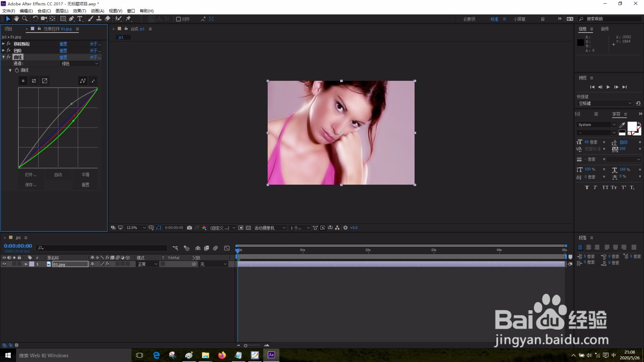Select the Eraser tool
644x362 pixels.
click(x=107, y=19)
